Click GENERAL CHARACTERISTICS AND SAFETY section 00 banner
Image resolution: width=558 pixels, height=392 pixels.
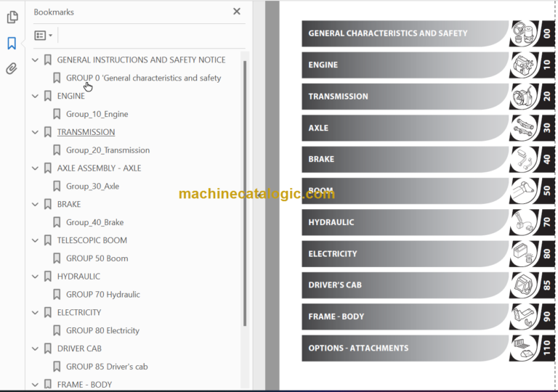point(428,33)
